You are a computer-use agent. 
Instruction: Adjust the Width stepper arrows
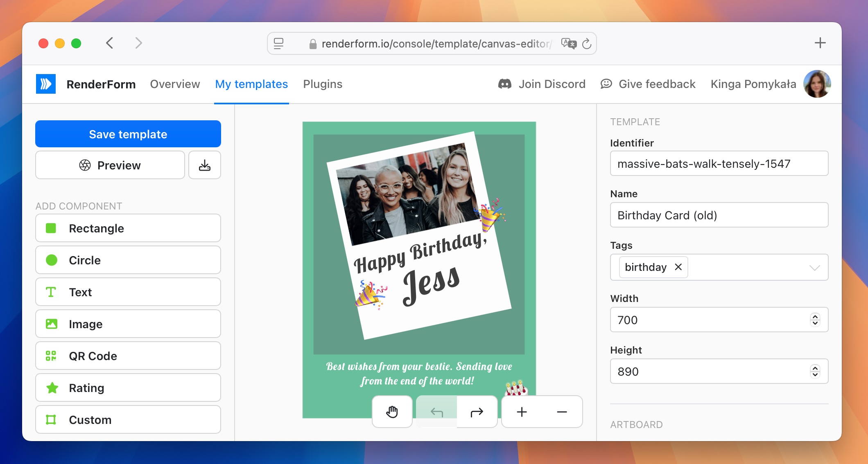[x=815, y=320]
